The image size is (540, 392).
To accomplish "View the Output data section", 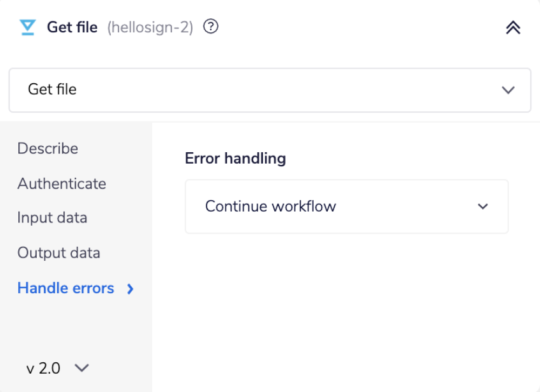I will [x=58, y=252].
